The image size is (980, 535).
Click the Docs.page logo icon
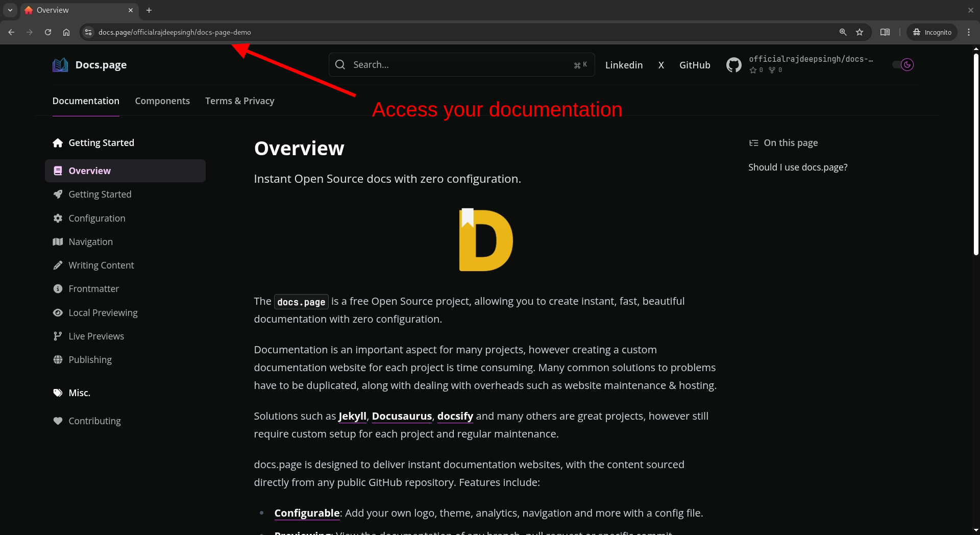tap(60, 65)
